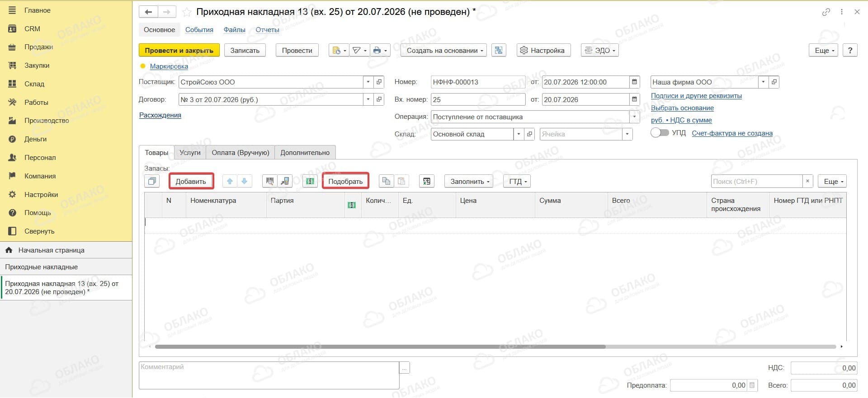This screenshot has height=398, width=868.
Task: Toggle the УПД switch
Action: (x=660, y=133)
